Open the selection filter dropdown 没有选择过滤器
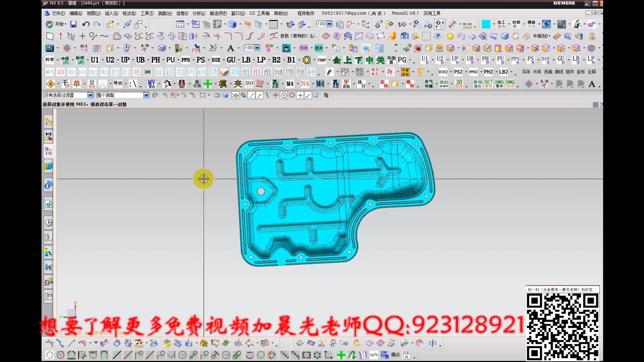This screenshot has width=644, height=362. pos(90,96)
